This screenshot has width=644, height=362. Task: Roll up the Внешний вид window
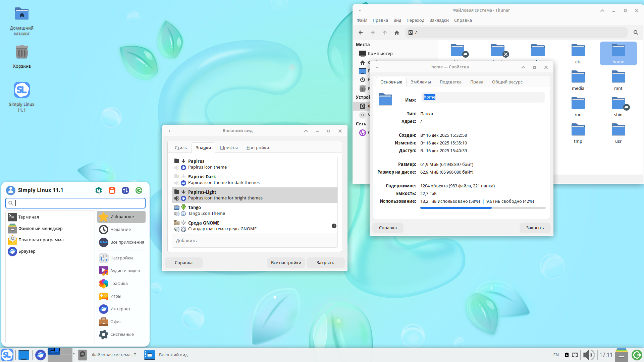(x=306, y=131)
